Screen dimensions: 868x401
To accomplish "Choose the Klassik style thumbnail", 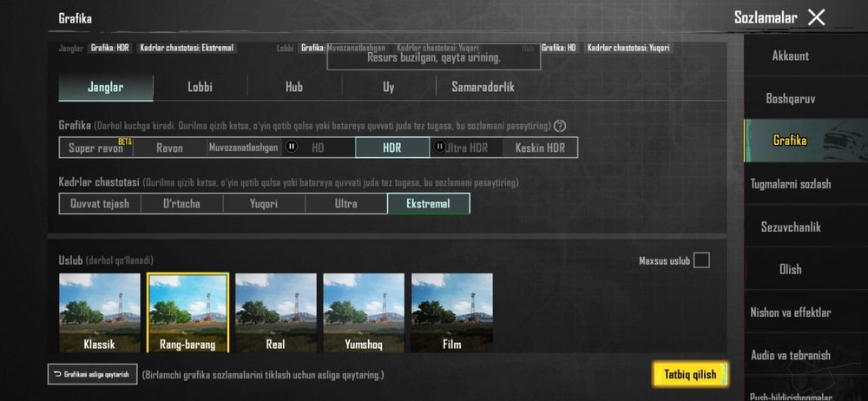I will (100, 312).
